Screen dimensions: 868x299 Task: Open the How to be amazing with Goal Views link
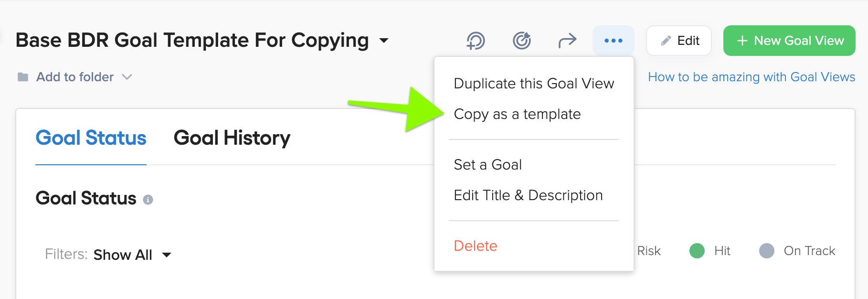[752, 77]
